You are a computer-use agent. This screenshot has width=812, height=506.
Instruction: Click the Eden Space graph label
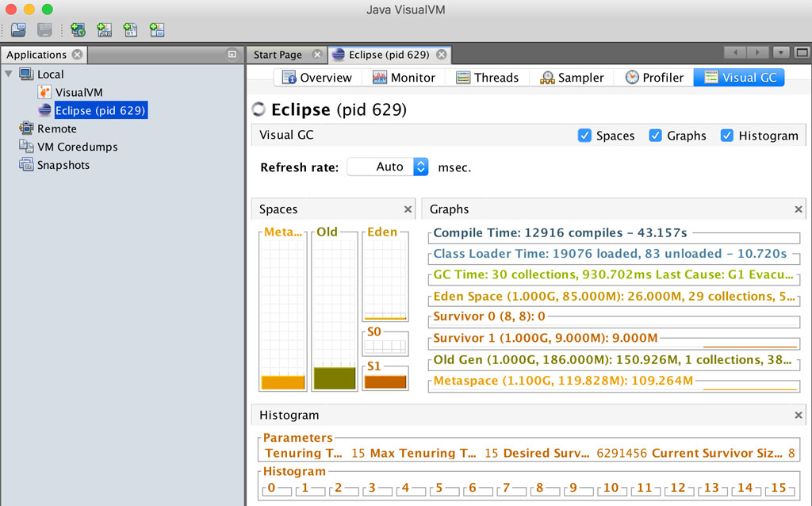[x=615, y=297]
